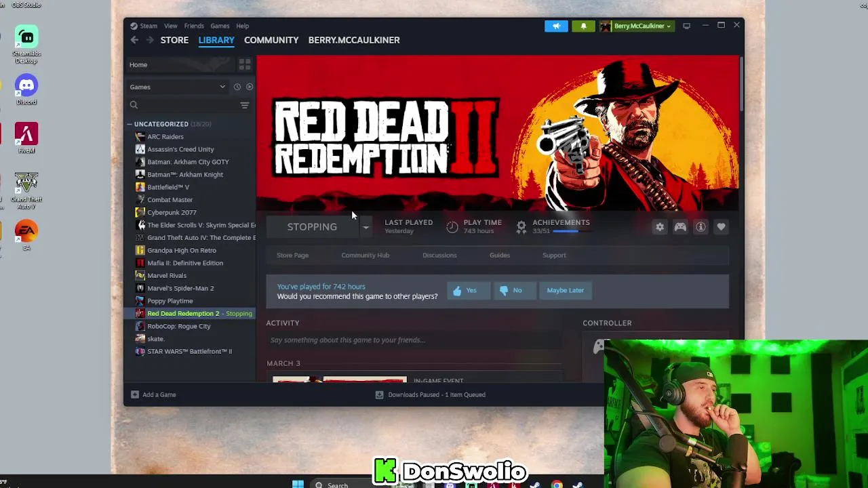Click the library search magnifier icon
Screen dimensions: 868x488
[x=134, y=105]
